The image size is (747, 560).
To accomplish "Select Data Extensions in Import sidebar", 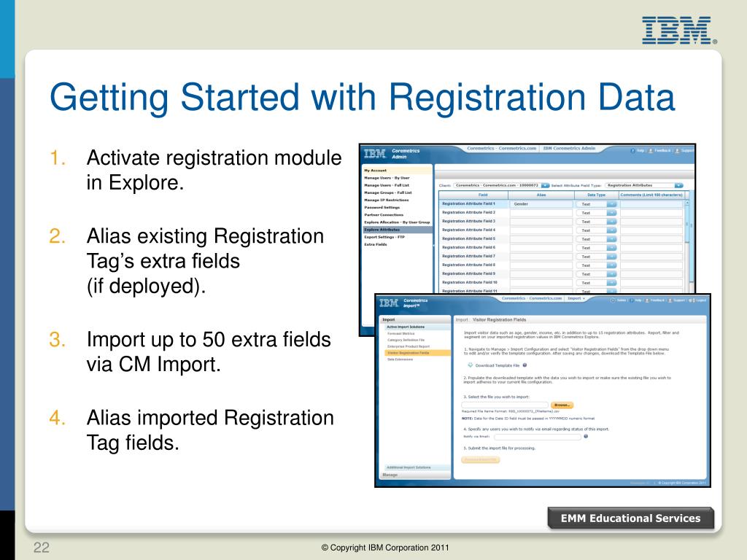I will coord(400,359).
